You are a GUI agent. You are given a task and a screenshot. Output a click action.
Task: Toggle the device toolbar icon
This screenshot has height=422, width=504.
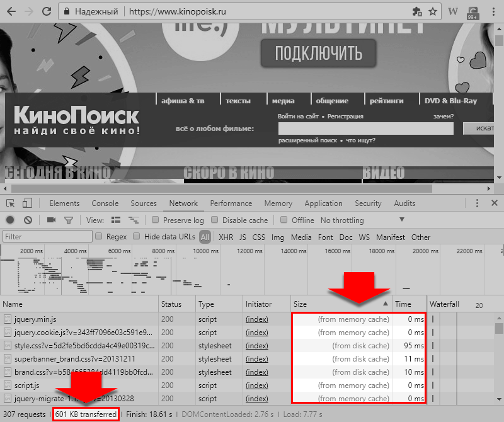27,203
